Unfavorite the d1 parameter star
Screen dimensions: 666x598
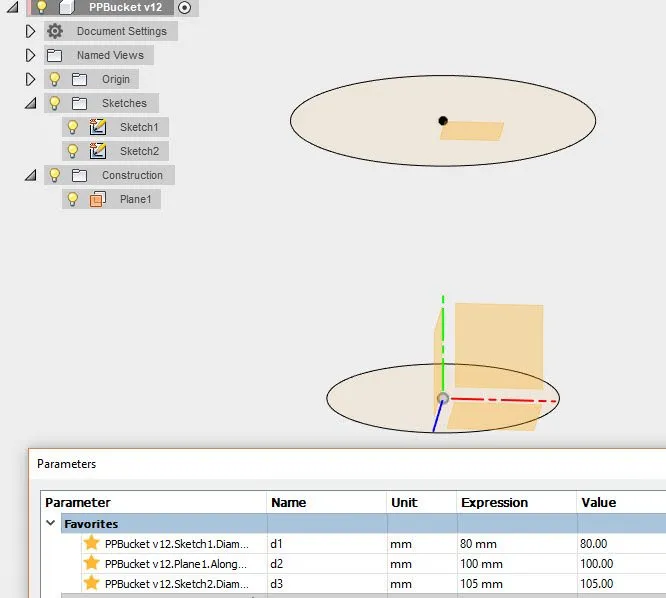(x=91, y=543)
